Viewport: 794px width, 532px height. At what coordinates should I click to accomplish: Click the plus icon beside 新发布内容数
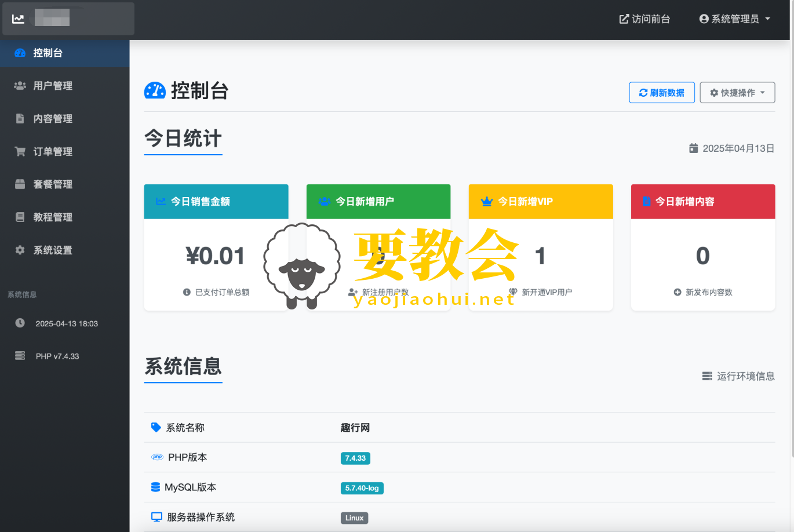(677, 292)
